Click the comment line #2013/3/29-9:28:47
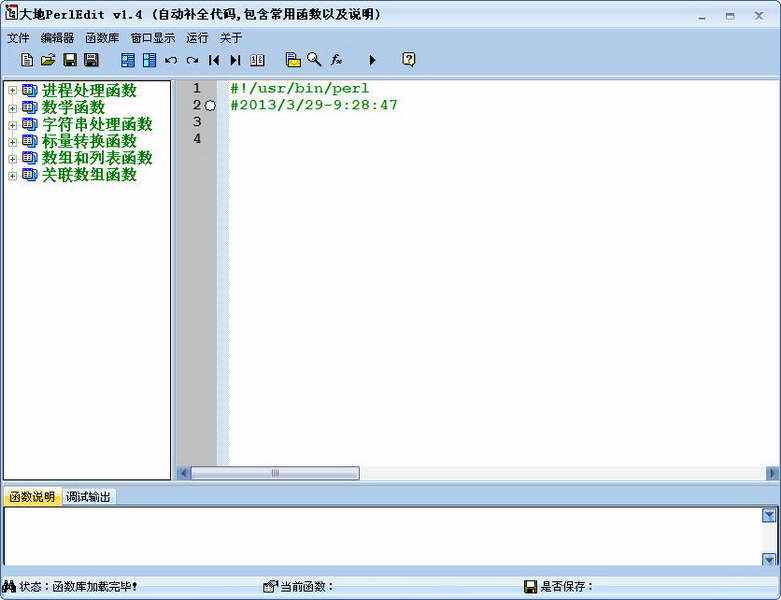Viewport: 781px width, 600px height. 314,105
